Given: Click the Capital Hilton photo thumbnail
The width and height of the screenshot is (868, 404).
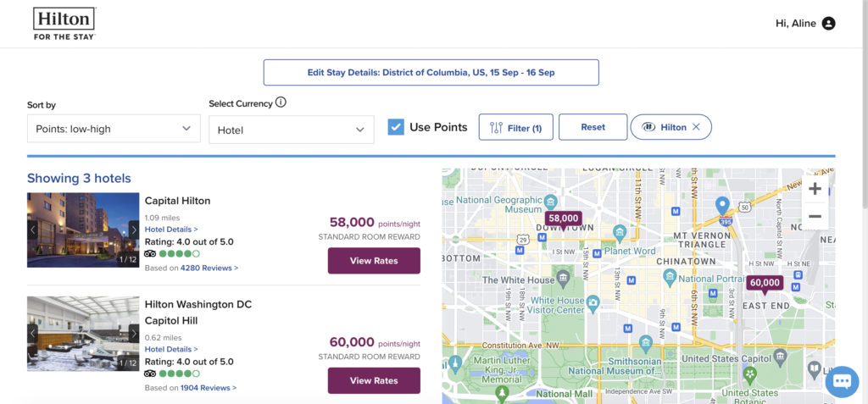Looking at the screenshot, I should [83, 230].
